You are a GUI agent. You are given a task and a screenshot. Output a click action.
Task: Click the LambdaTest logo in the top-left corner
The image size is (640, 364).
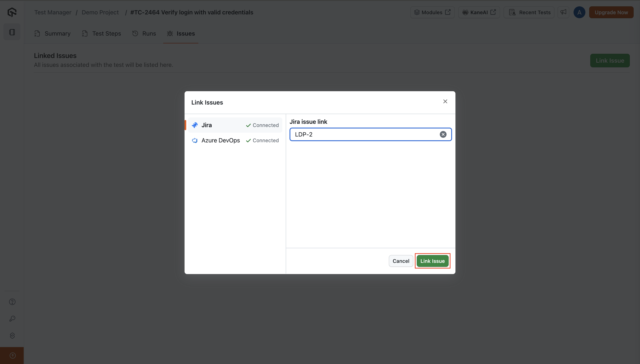(12, 12)
